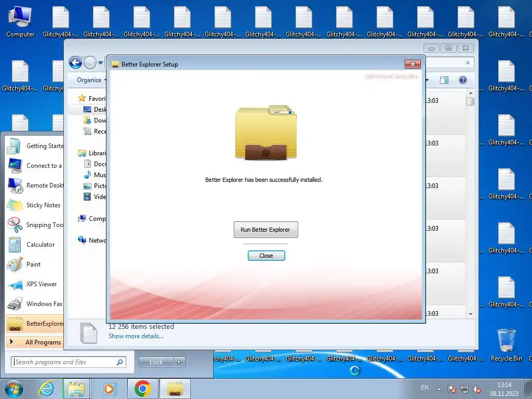Select Recent Places in the navigation pane
532x399 pixels.
[95, 131]
